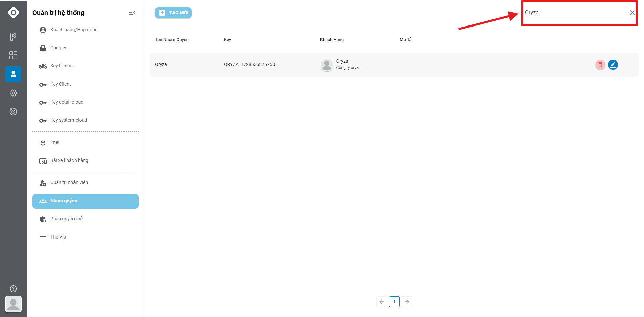The image size is (644, 317).
Task: Click the Công ty building icon
Action: coord(43,48)
